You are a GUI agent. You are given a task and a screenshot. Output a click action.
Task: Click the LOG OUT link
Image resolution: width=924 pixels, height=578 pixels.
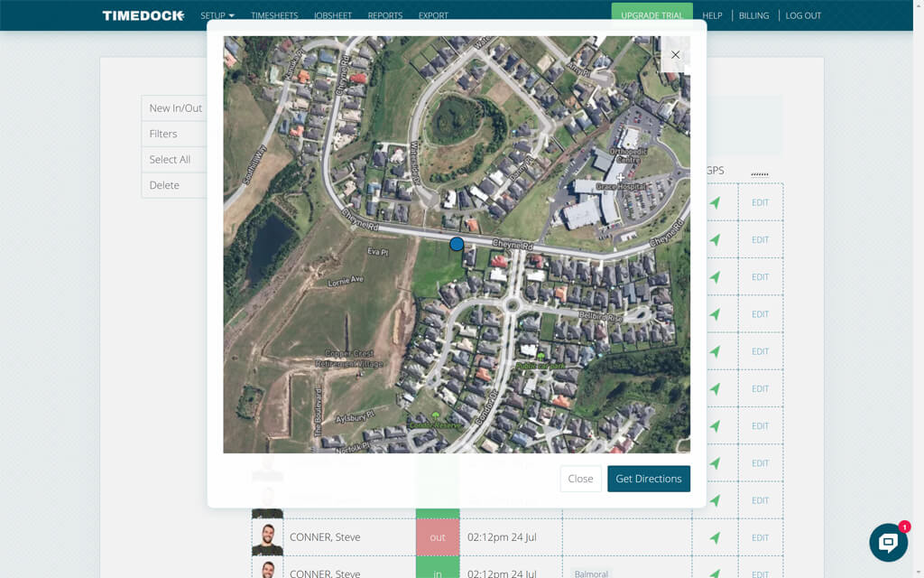[803, 15]
